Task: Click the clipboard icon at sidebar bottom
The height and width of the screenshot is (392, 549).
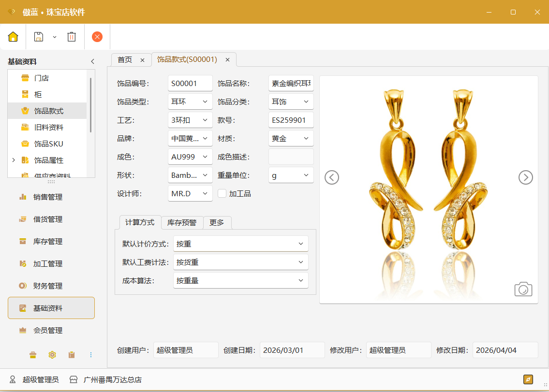Action: coord(72,355)
